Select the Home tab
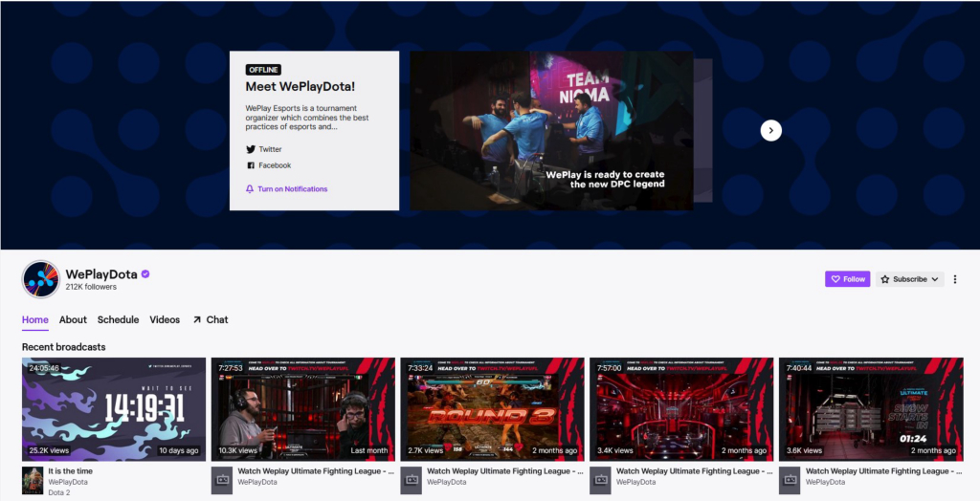 [x=35, y=319]
